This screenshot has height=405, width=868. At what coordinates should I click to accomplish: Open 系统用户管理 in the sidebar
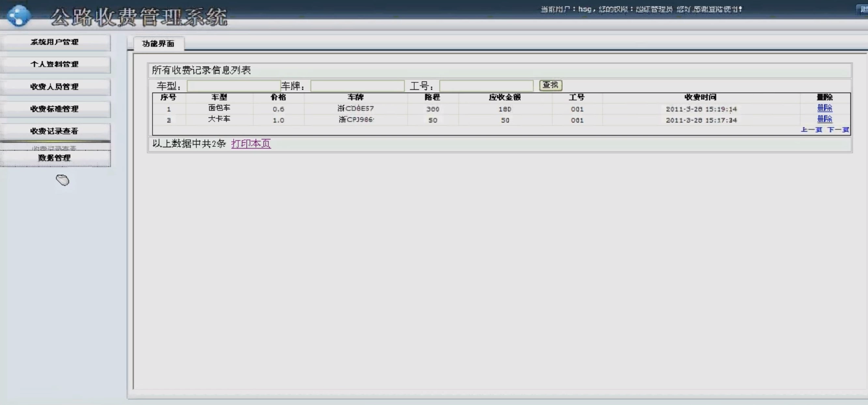point(55,42)
